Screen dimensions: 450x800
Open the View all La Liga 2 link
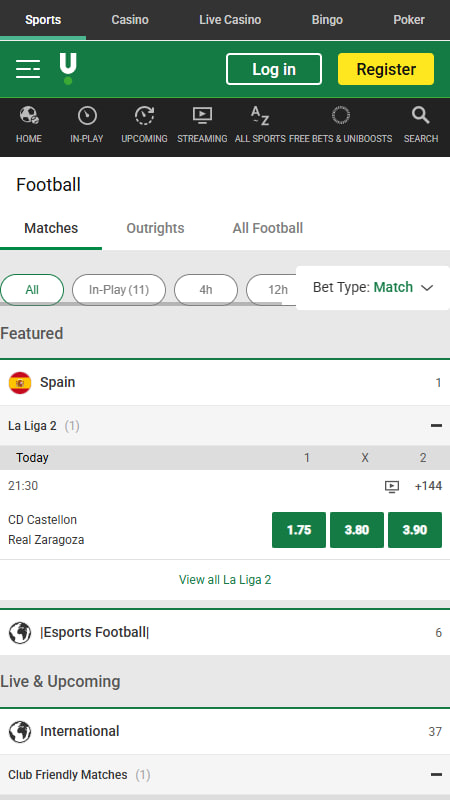[225, 580]
